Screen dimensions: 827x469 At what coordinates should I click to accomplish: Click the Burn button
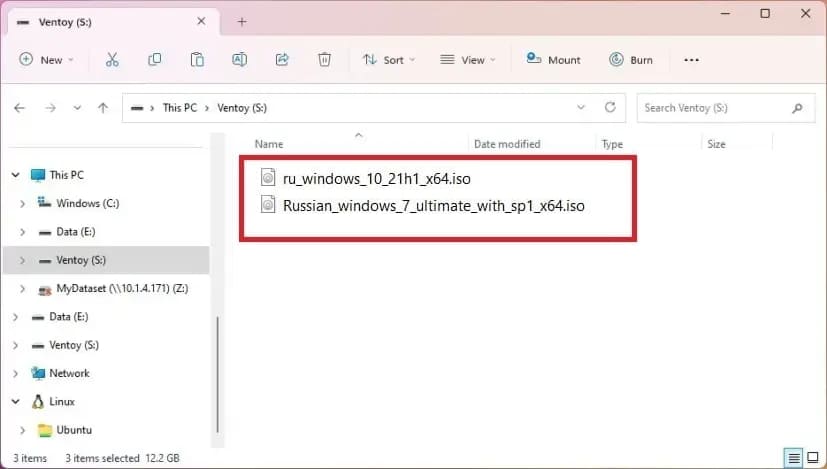coord(631,60)
